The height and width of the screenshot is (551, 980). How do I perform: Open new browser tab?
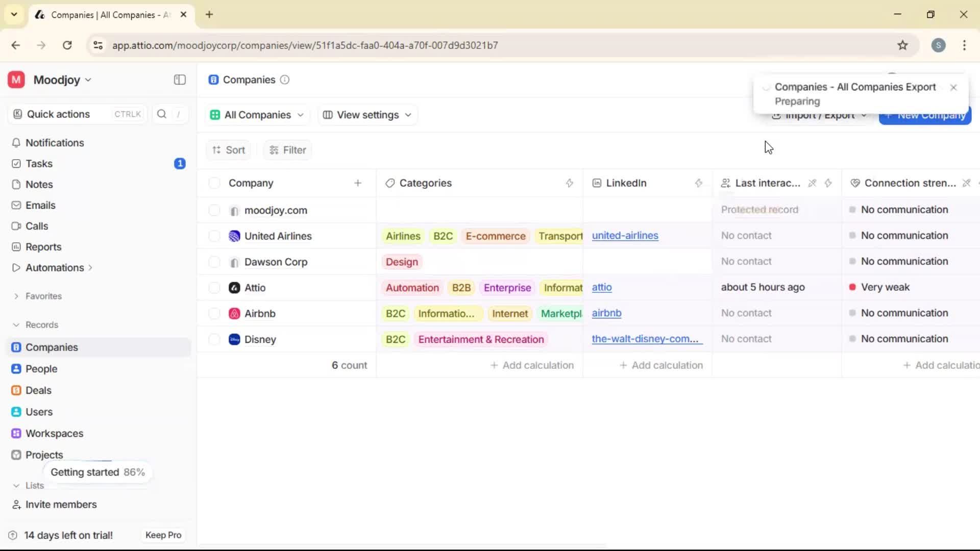209,14
